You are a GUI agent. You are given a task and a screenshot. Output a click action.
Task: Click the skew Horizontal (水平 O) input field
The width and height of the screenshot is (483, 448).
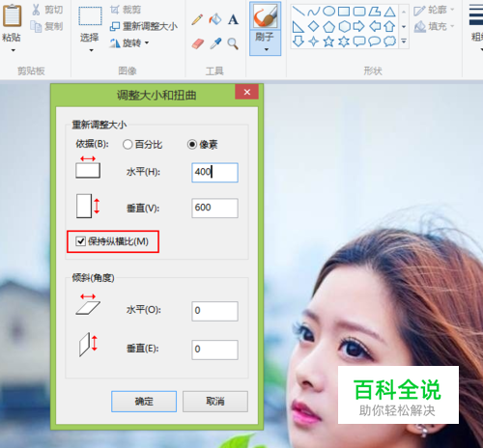click(214, 311)
